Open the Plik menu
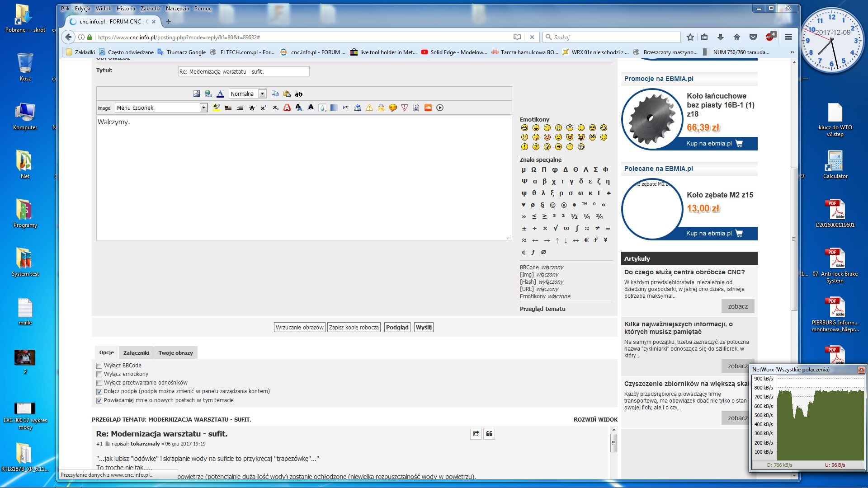 [65, 9]
